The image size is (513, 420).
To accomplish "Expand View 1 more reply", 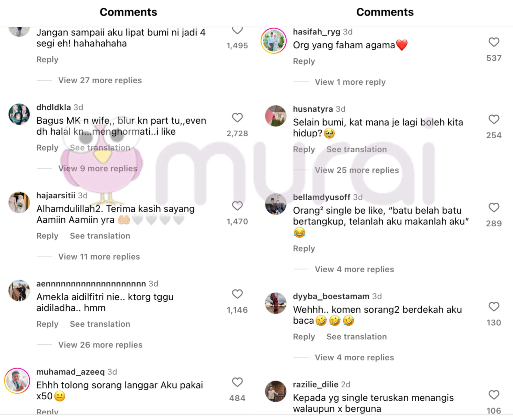I will click(x=350, y=82).
